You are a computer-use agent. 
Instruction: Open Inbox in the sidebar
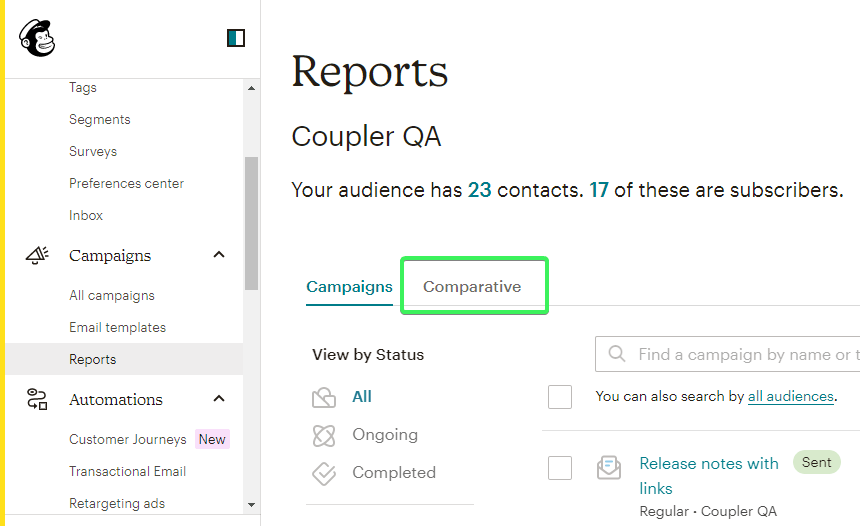coord(86,216)
